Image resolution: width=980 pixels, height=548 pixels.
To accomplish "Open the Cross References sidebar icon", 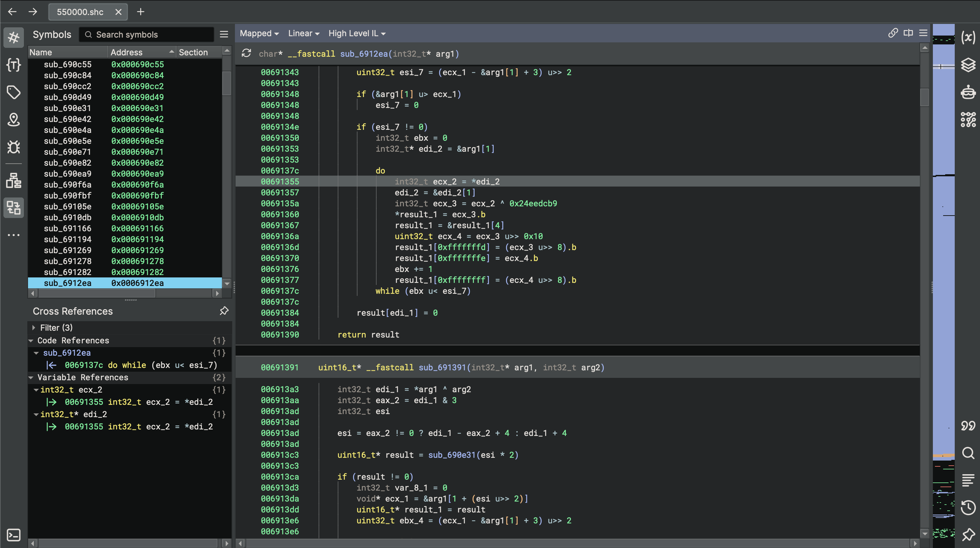I will (14, 207).
